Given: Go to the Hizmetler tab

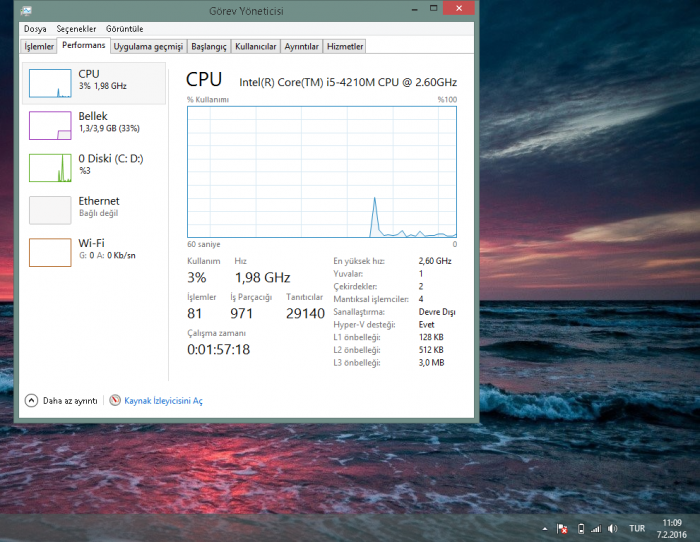Looking at the screenshot, I should 345,46.
